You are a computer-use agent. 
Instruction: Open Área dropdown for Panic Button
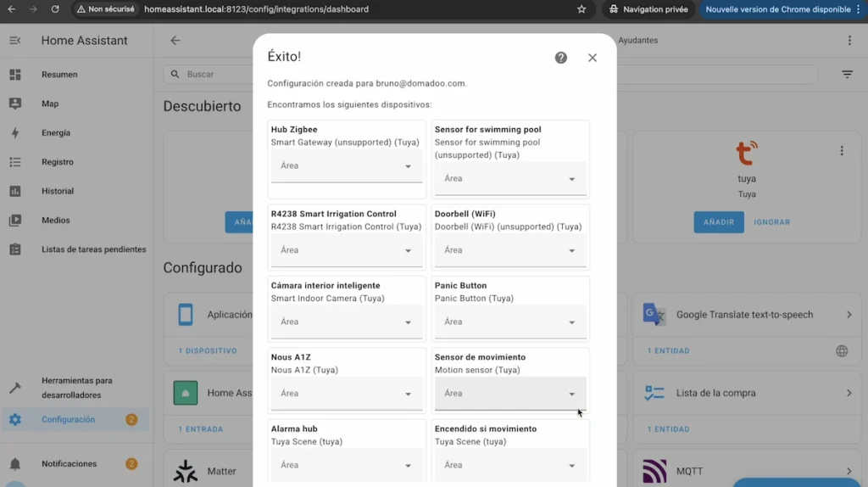510,322
